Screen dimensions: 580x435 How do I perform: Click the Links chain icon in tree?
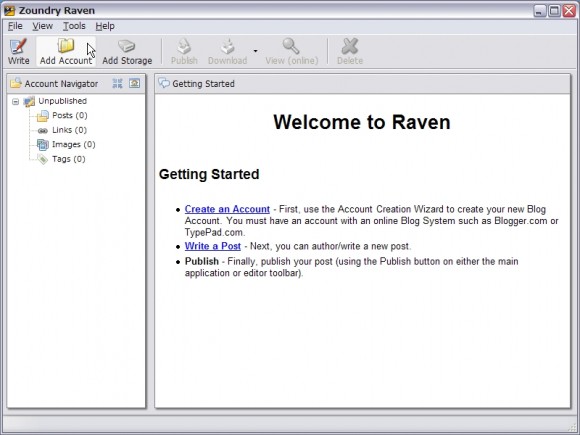click(43, 131)
